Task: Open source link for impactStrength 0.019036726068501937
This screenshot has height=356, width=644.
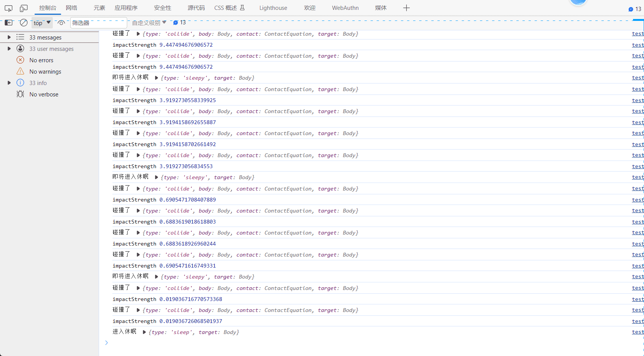Action: 638,321
